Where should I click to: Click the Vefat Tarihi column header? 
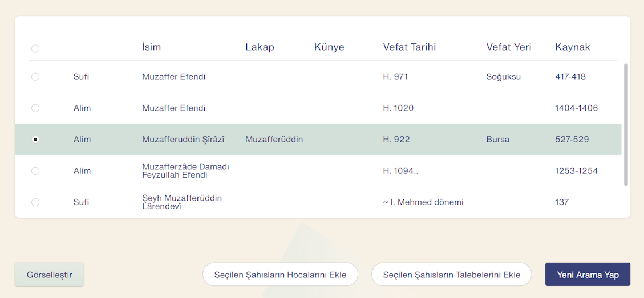point(410,47)
